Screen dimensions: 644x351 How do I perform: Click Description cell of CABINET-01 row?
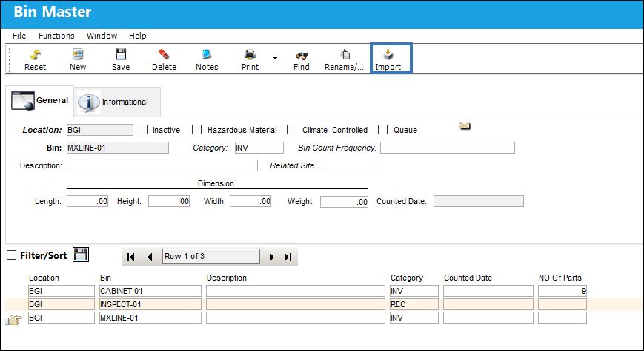(x=296, y=291)
